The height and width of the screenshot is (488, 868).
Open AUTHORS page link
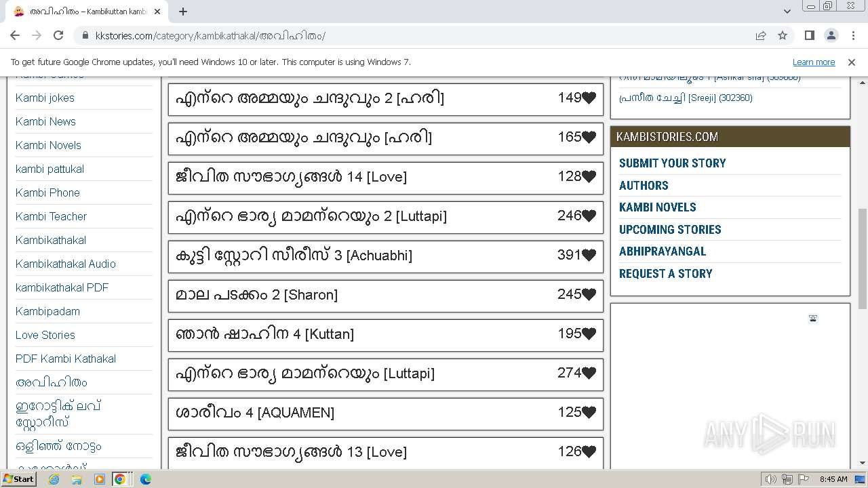(644, 186)
